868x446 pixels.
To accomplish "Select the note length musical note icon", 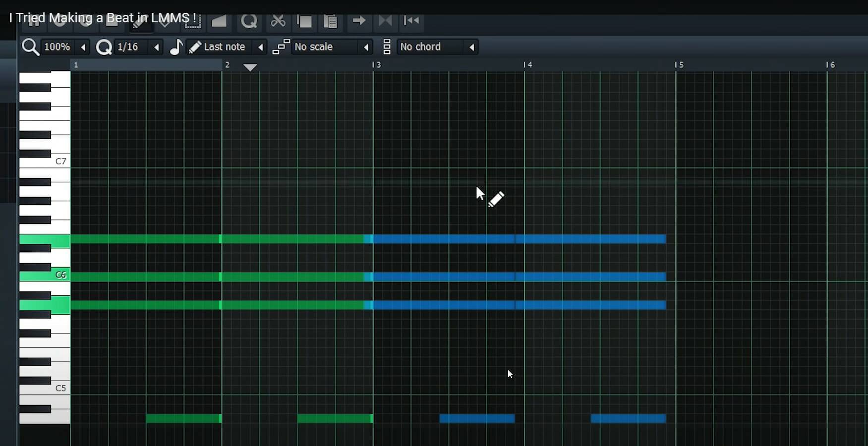I will point(176,47).
